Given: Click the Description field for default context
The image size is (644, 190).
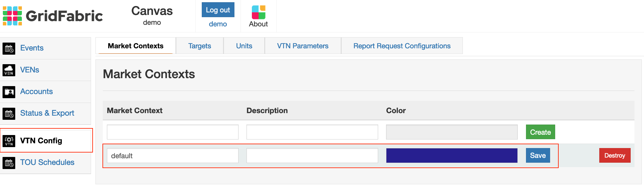Looking at the screenshot, I should (x=312, y=155).
